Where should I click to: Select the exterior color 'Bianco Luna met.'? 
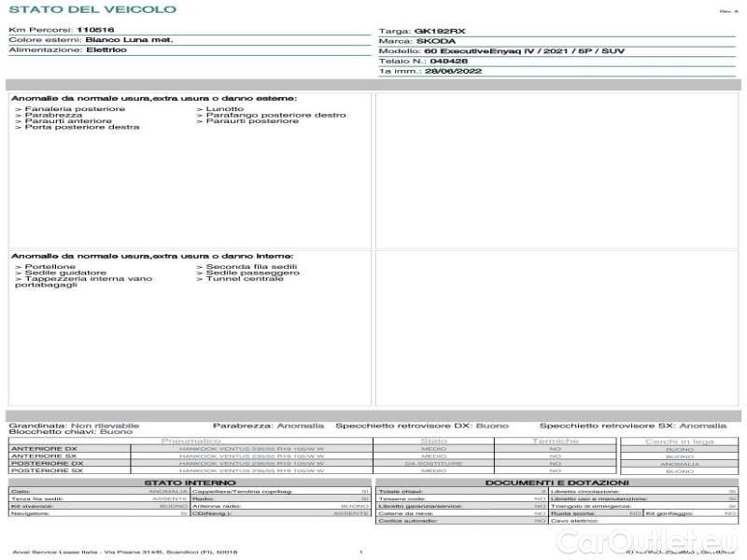129,39
